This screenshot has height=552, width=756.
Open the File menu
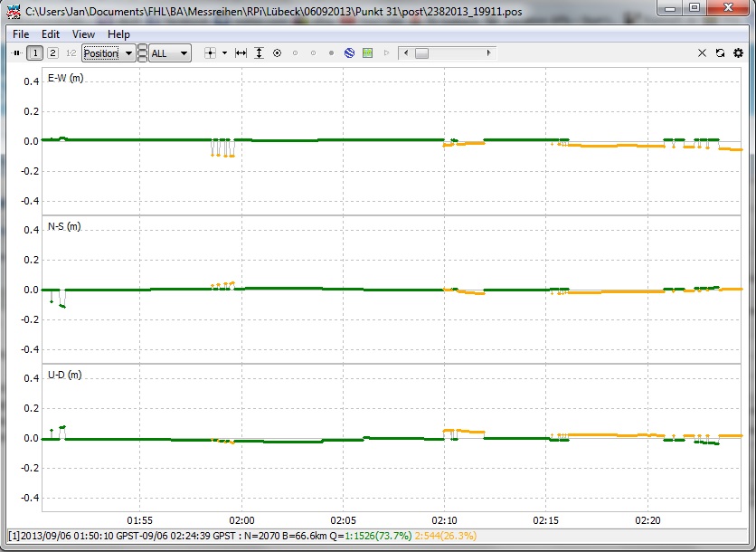pyautogui.click(x=21, y=34)
